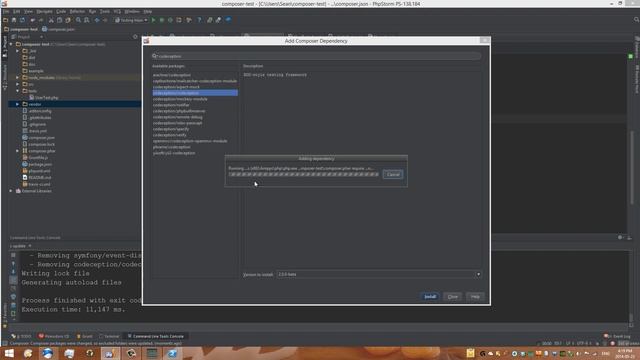Select codeception/specify package
This screenshot has height=360, width=640.
[171, 129]
